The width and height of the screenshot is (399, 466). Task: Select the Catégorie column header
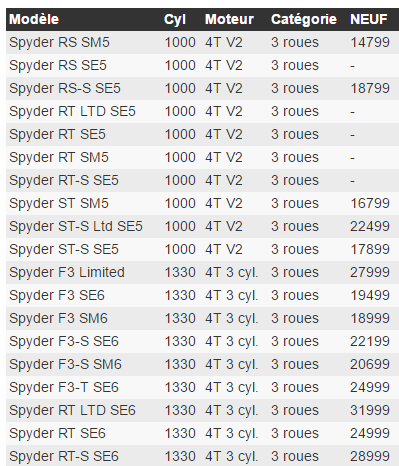[304, 19]
